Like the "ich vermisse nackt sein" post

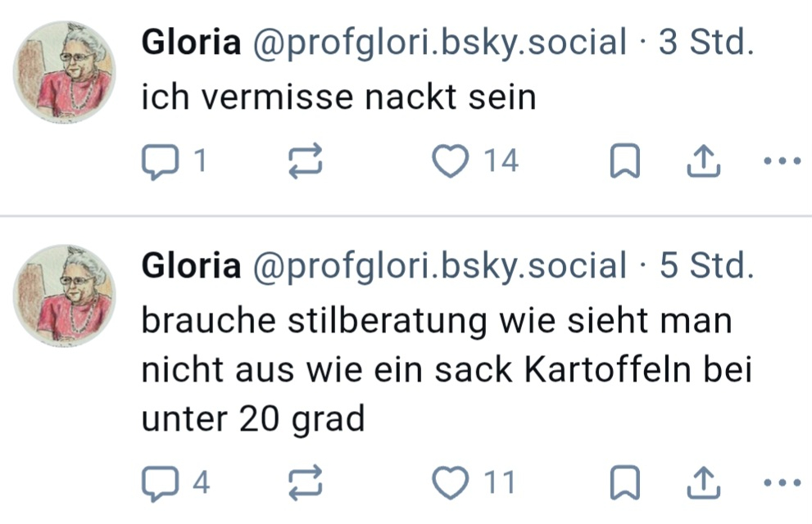point(449,162)
